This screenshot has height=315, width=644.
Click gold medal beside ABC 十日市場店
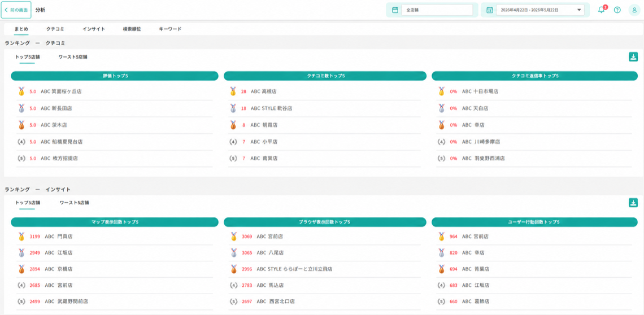coord(442,91)
